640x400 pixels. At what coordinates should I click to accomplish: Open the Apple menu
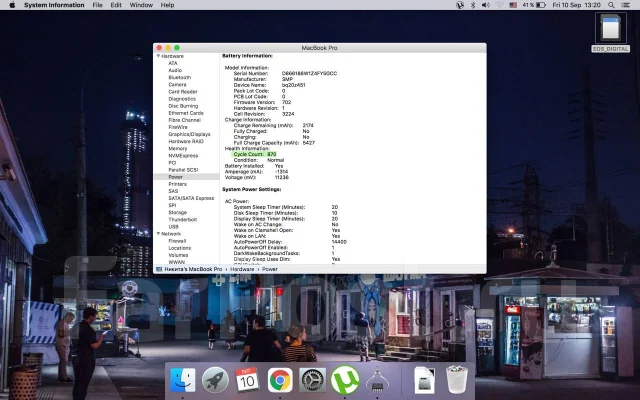coord(12,5)
